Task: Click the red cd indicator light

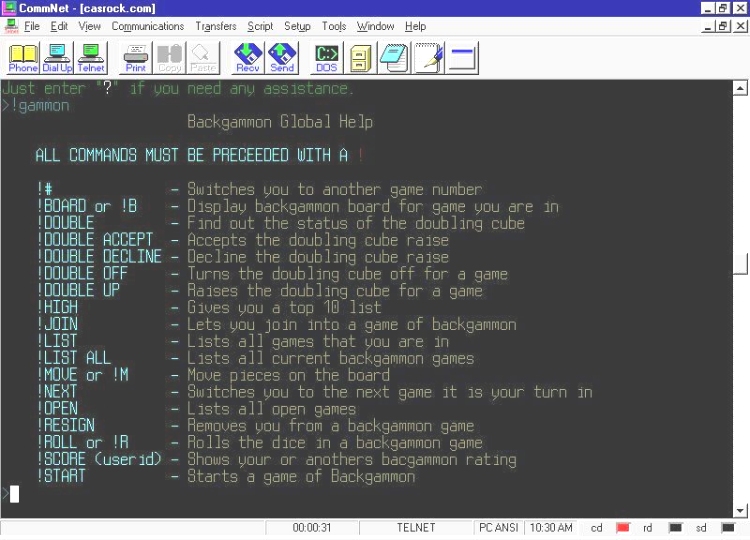Action: (x=623, y=528)
